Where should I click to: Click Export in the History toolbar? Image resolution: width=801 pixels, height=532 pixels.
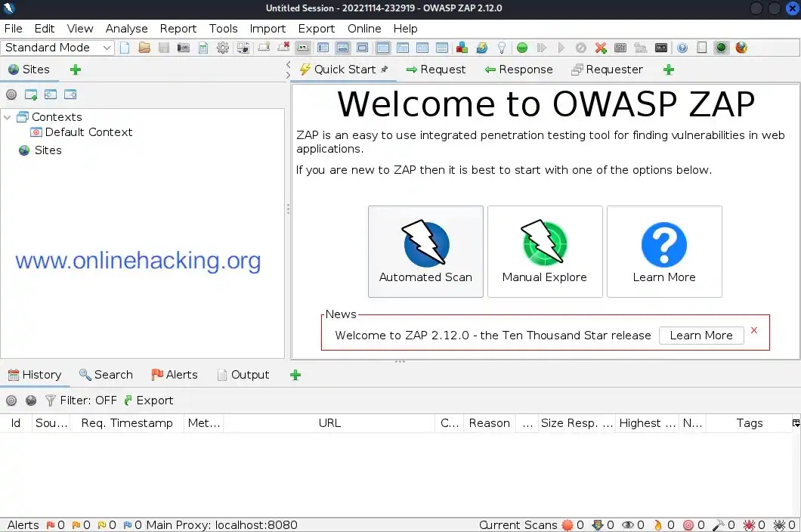[x=149, y=401]
